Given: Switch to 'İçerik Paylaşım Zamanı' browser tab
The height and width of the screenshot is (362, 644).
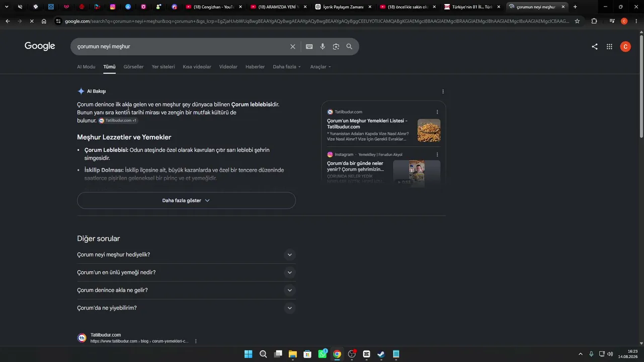Looking at the screenshot, I should point(343,7).
